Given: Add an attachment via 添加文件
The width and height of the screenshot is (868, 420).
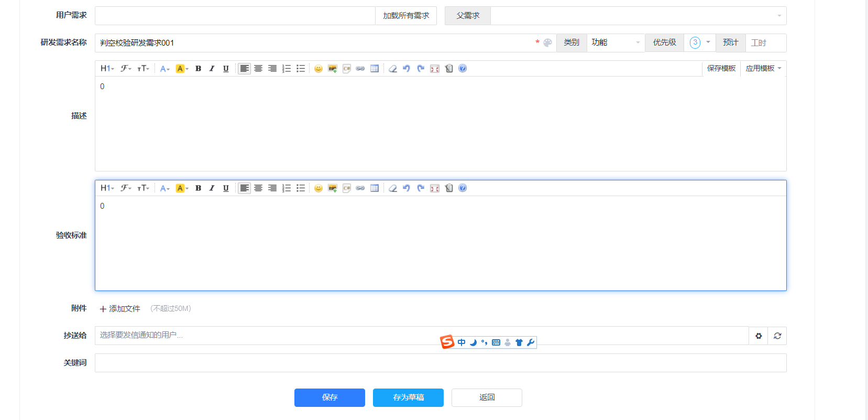Looking at the screenshot, I should (x=120, y=309).
